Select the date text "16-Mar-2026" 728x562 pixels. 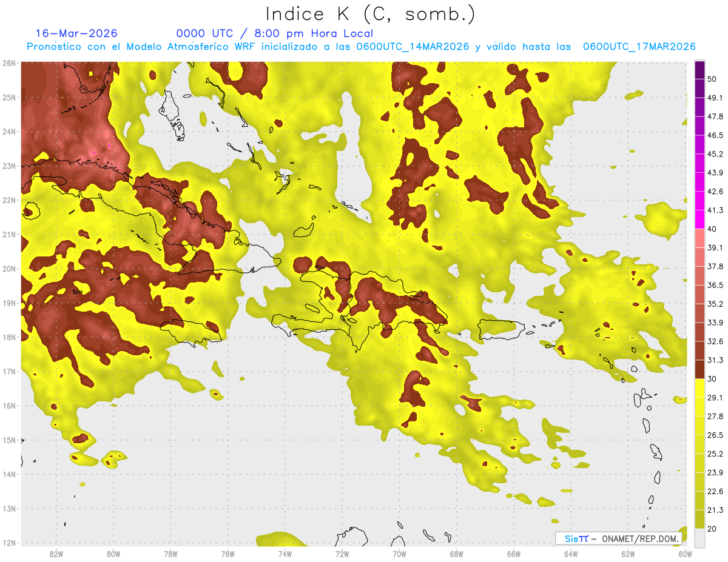coord(76,33)
